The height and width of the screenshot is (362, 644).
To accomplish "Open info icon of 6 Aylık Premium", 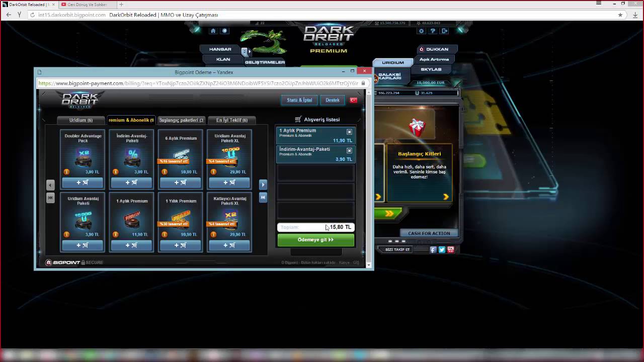I will coord(164,172).
